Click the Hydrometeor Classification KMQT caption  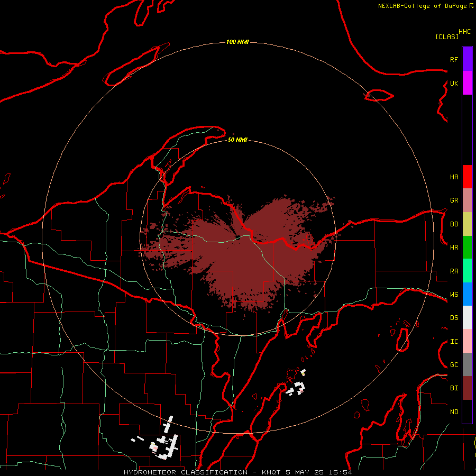point(237,472)
